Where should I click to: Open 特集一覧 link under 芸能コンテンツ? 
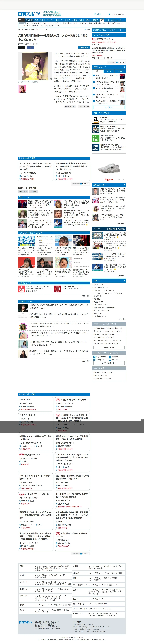[x=86, y=296]
